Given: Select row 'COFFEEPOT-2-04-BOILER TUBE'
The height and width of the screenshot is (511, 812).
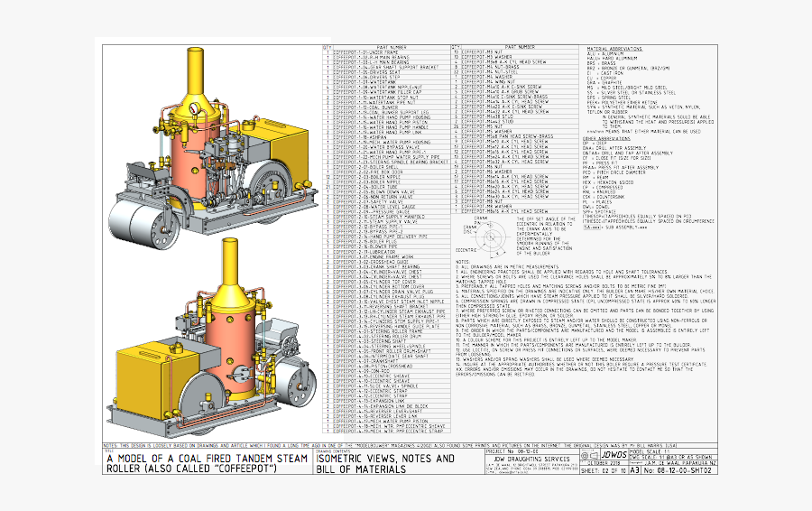Looking at the screenshot, I should click(386, 187).
